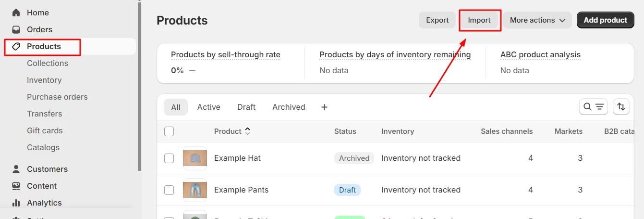Open search and filter products button
The image size is (644, 219).
click(593, 107)
